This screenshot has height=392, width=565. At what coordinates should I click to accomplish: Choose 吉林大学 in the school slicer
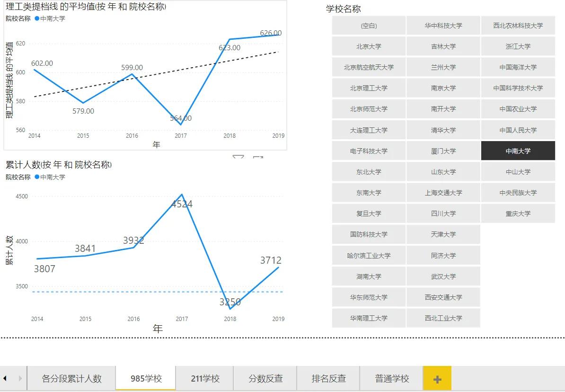[x=443, y=46]
